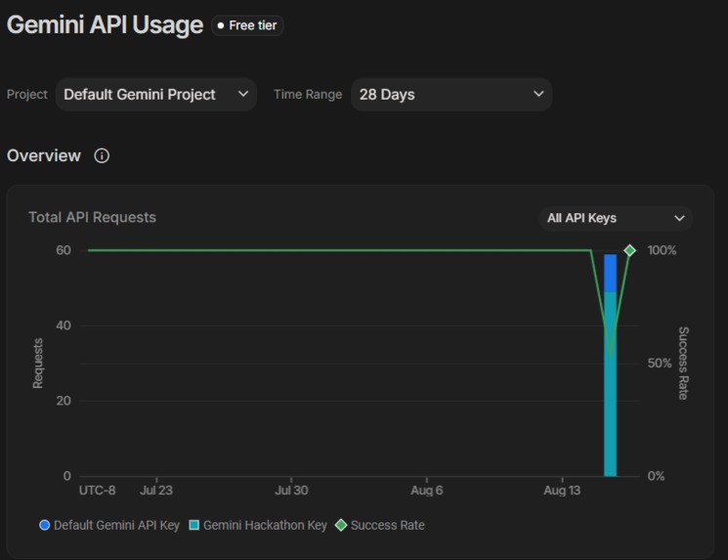The image size is (728, 560).
Task: Open the 28 Days time range dropdown
Action: click(451, 95)
